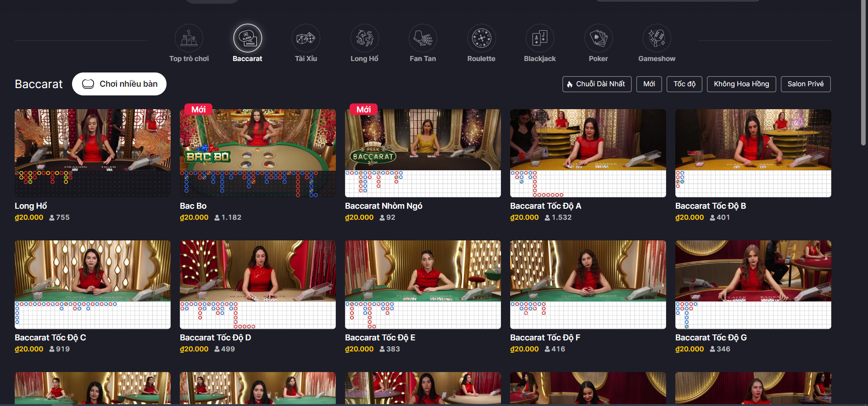The image size is (868, 406).
Task: Click the Top trò chơi tab label
Action: [x=189, y=59]
